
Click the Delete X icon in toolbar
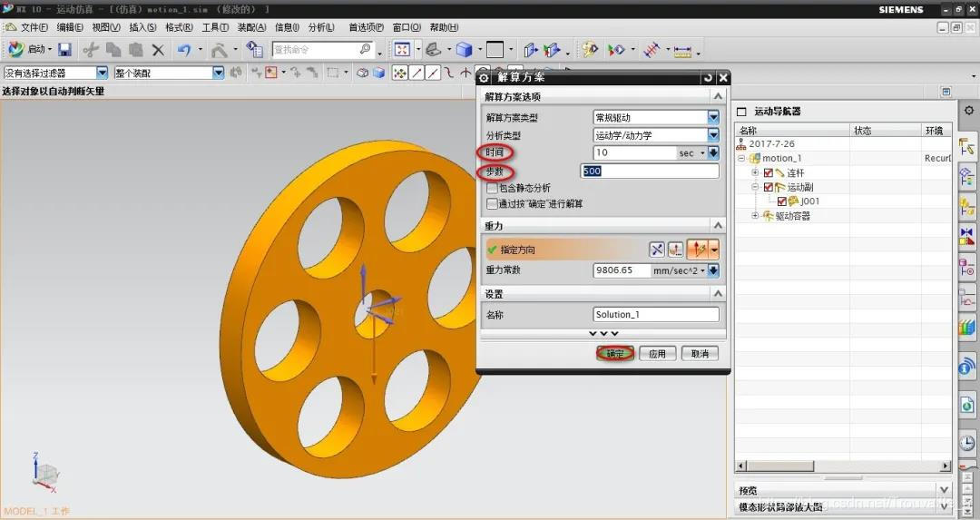tap(158, 49)
